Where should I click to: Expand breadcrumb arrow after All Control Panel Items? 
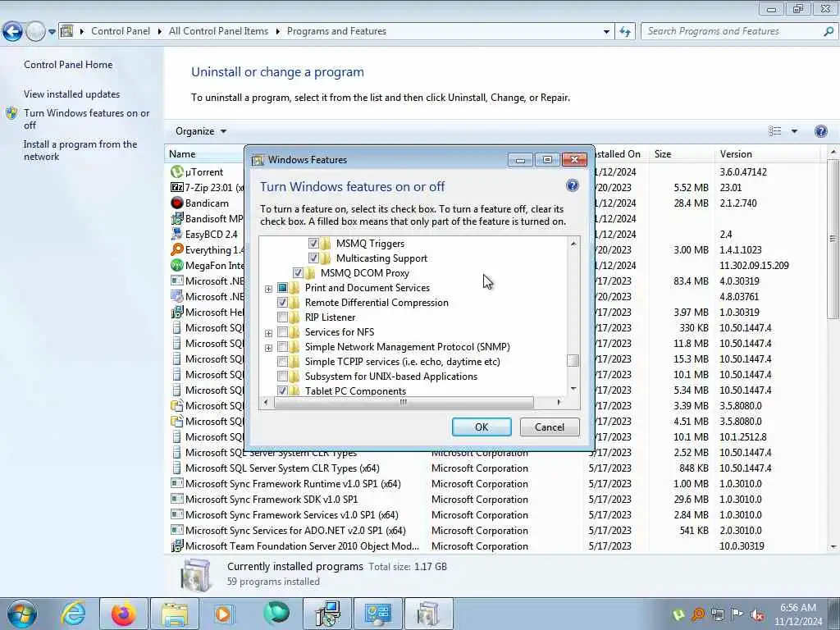(277, 32)
